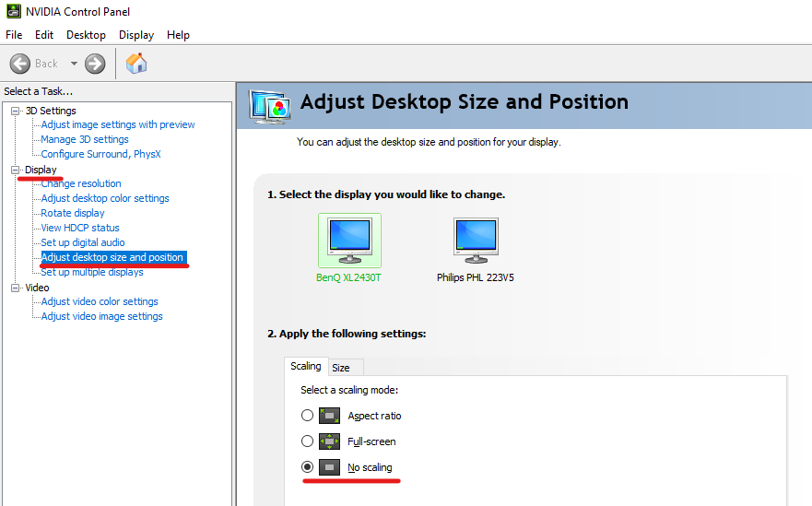
Task: Click the Aspect ratio label text
Action: point(374,416)
